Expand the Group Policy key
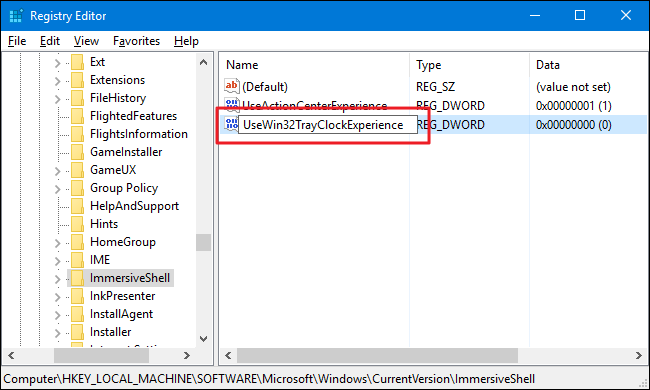The image size is (650, 390). 58,189
